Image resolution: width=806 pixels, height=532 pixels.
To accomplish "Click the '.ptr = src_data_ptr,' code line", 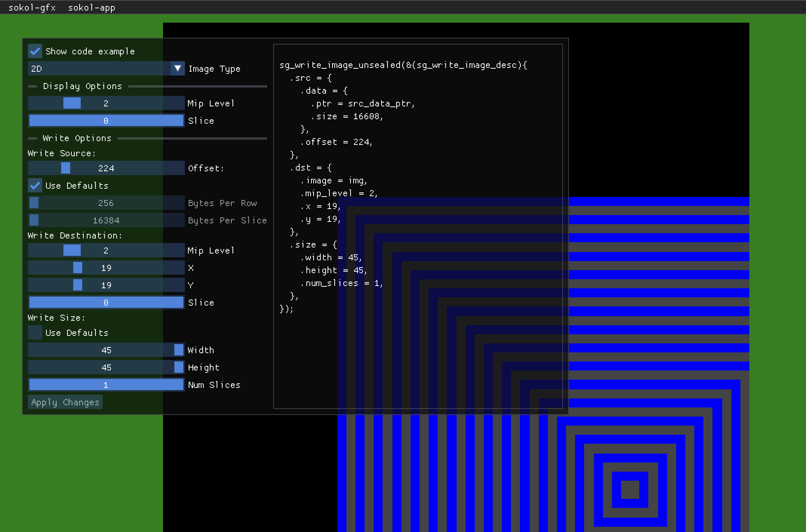I will point(363,103).
